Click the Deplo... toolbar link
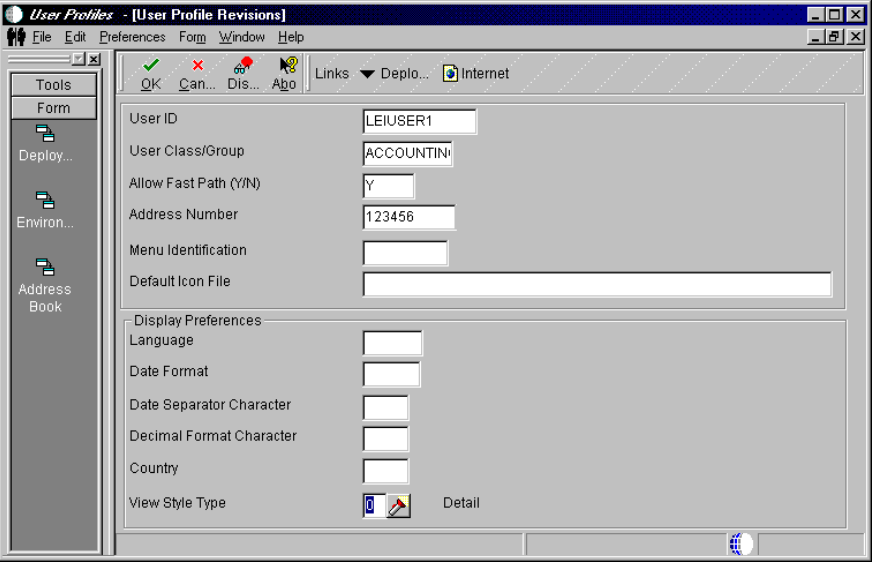The image size is (872, 562). coord(404,73)
